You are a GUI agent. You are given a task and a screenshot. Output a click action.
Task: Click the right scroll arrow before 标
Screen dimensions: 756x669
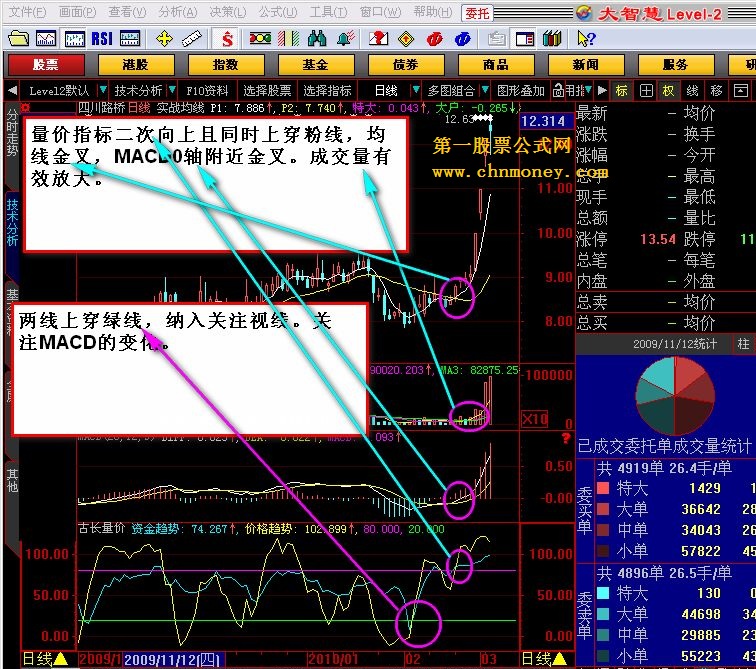(x=602, y=90)
